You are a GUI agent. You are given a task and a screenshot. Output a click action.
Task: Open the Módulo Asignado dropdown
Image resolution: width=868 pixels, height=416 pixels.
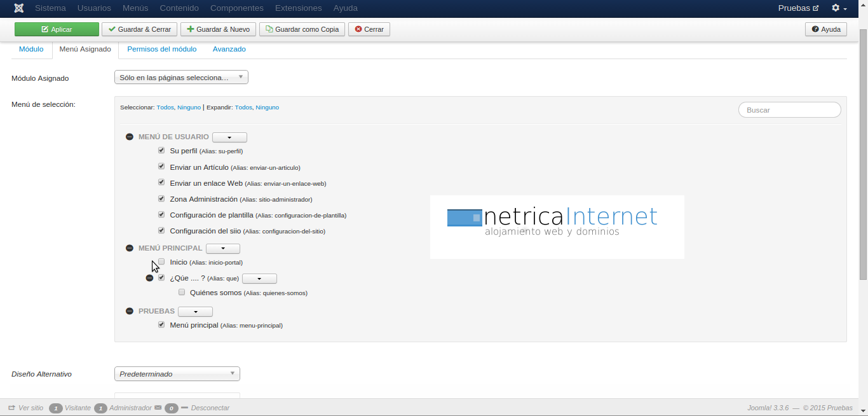(x=181, y=78)
